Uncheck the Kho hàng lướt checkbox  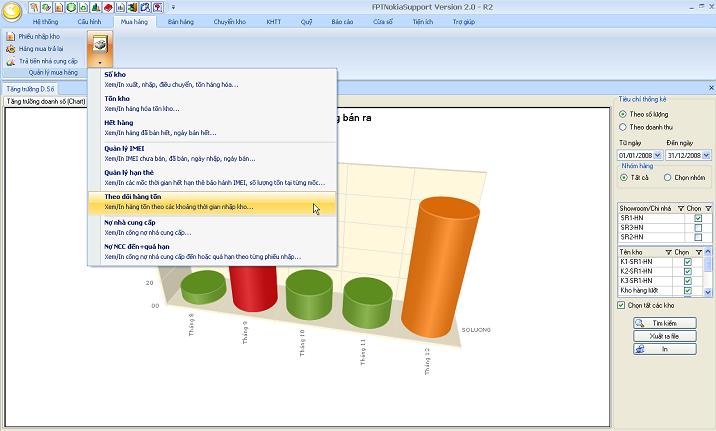(x=688, y=291)
